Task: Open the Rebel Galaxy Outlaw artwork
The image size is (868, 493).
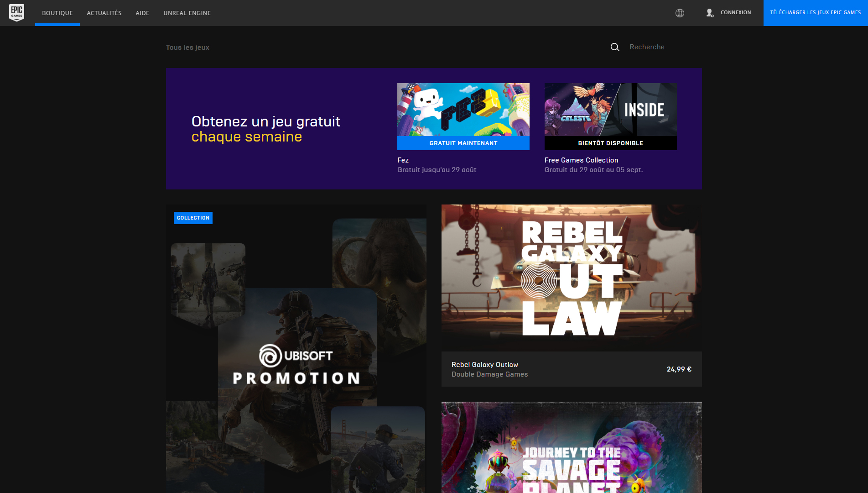Action: pos(572,278)
